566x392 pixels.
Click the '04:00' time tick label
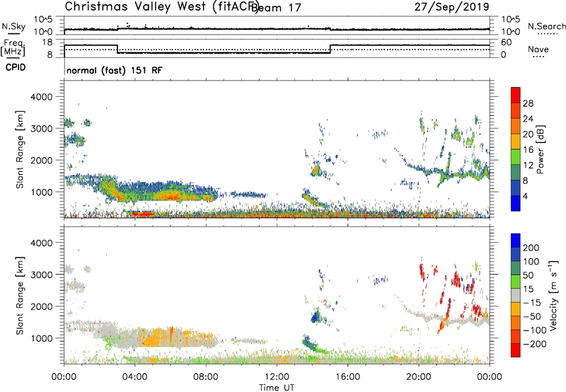[134, 377]
